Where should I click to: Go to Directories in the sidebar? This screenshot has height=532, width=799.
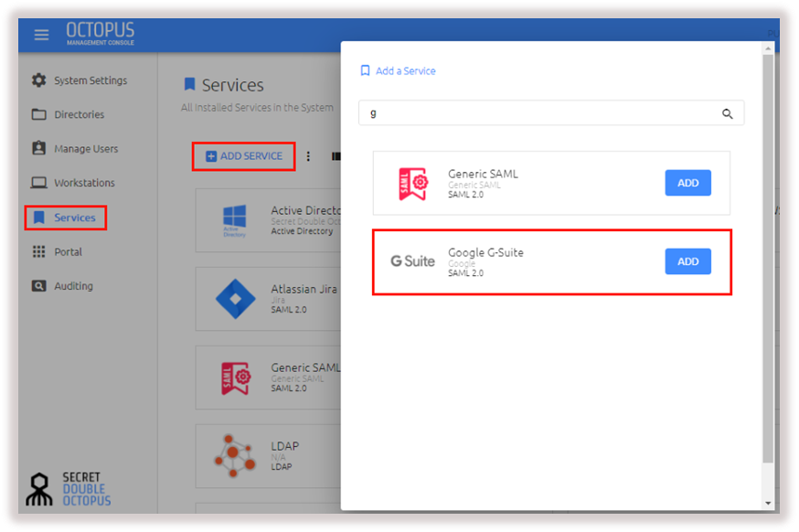pos(69,114)
